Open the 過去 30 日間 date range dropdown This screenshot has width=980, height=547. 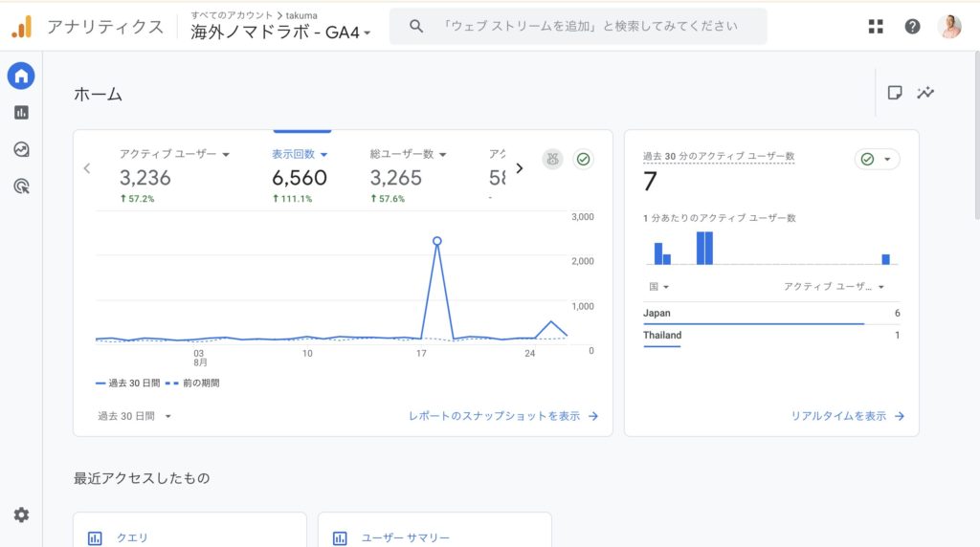tap(134, 416)
